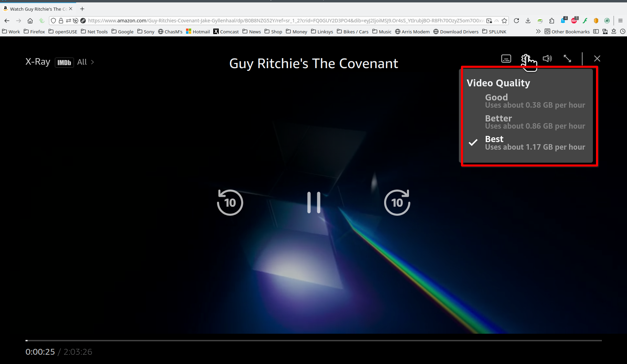Open the Arris Modem bookmark

(412, 32)
